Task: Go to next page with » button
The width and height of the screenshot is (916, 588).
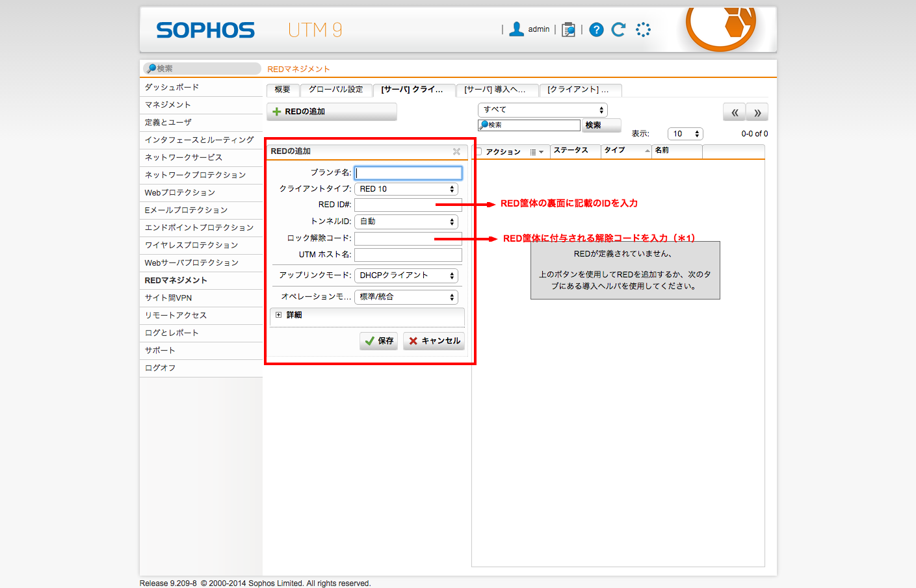Action: (x=757, y=112)
